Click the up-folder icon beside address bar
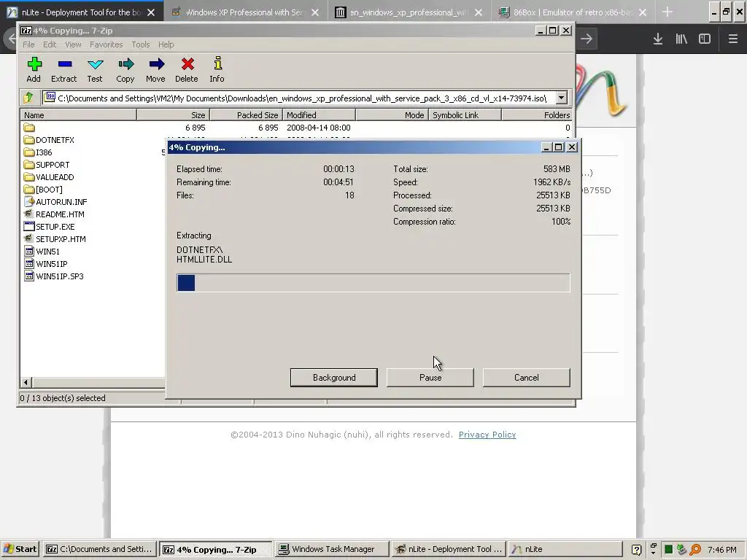The image size is (747, 560). pyautogui.click(x=28, y=98)
